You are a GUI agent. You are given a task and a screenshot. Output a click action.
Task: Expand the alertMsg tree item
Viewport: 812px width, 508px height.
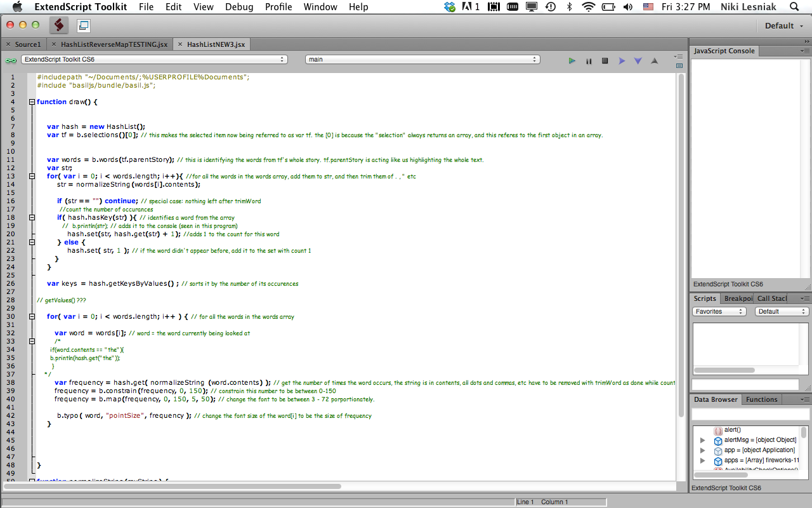click(x=702, y=441)
